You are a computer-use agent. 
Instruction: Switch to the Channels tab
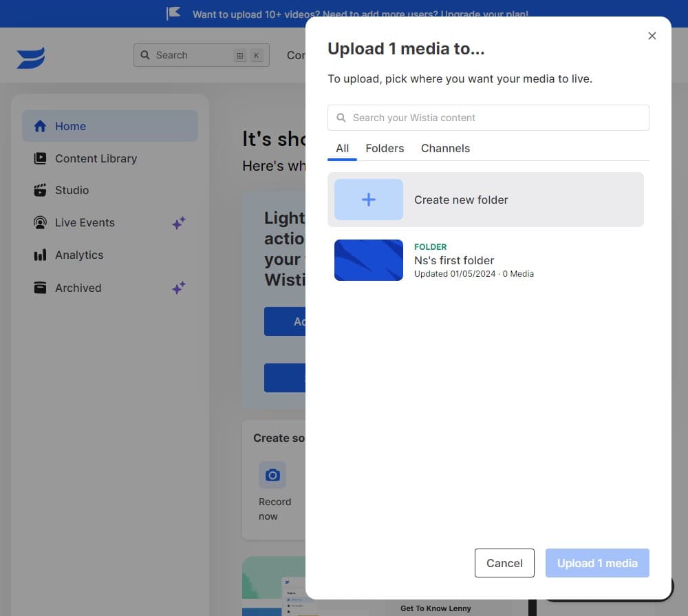point(445,149)
